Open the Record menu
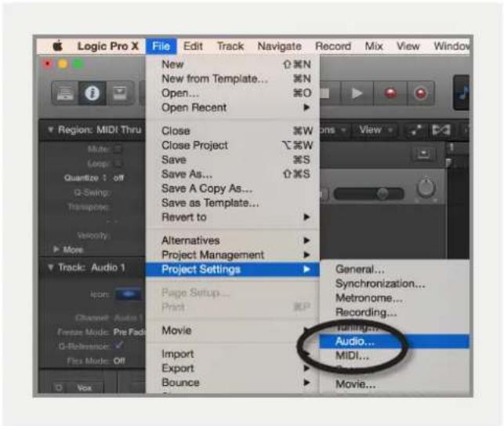 (333, 46)
